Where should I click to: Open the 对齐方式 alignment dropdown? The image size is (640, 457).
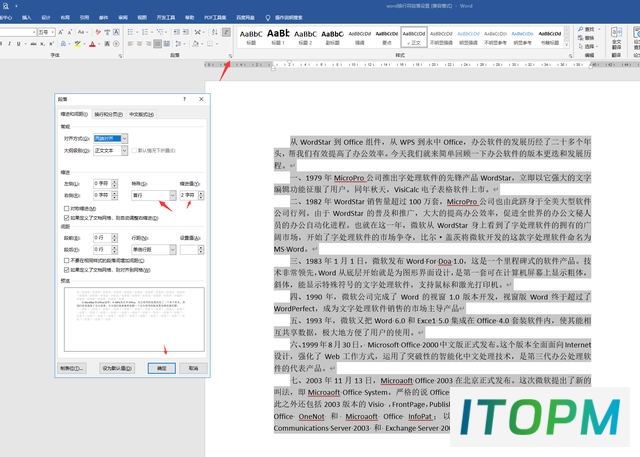(124, 138)
